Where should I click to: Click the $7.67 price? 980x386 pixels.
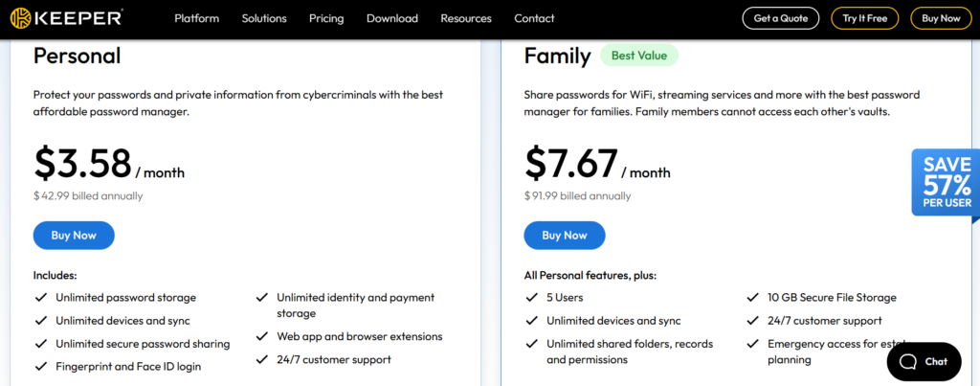(x=571, y=162)
